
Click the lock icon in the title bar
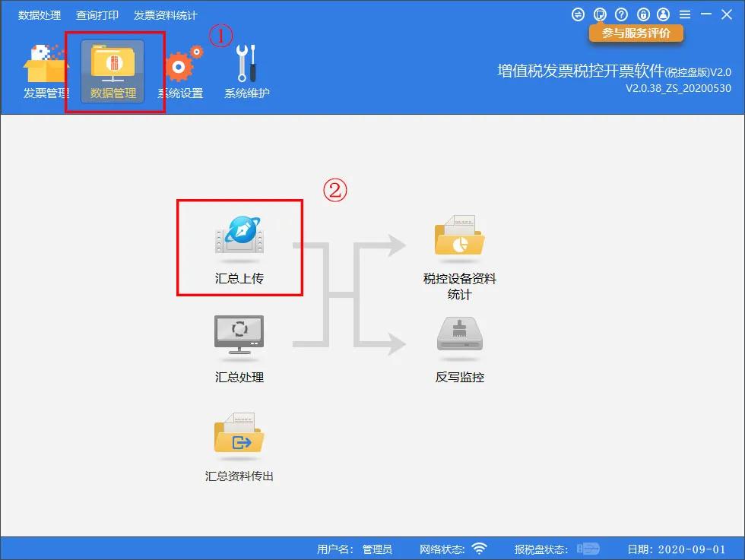642,14
